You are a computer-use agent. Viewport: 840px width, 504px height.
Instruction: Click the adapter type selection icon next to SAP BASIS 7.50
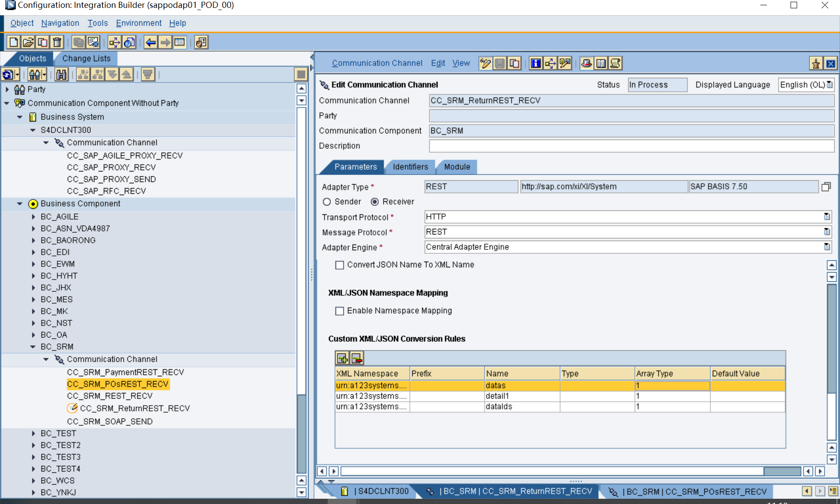coord(826,187)
